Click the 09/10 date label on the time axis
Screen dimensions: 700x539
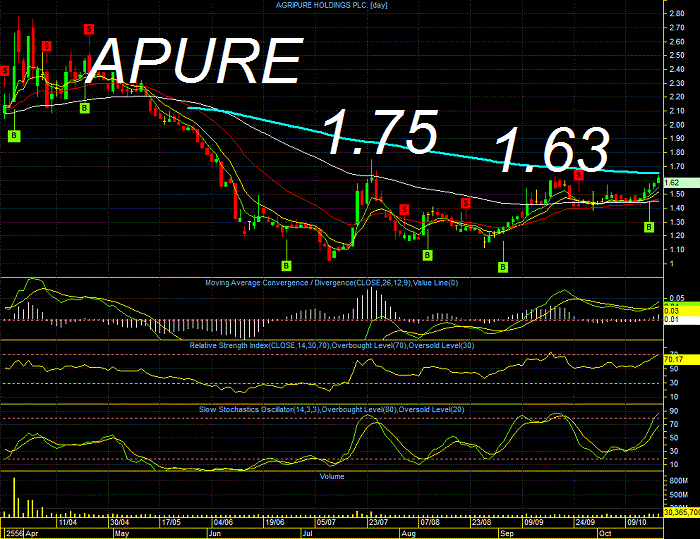pos(637,522)
